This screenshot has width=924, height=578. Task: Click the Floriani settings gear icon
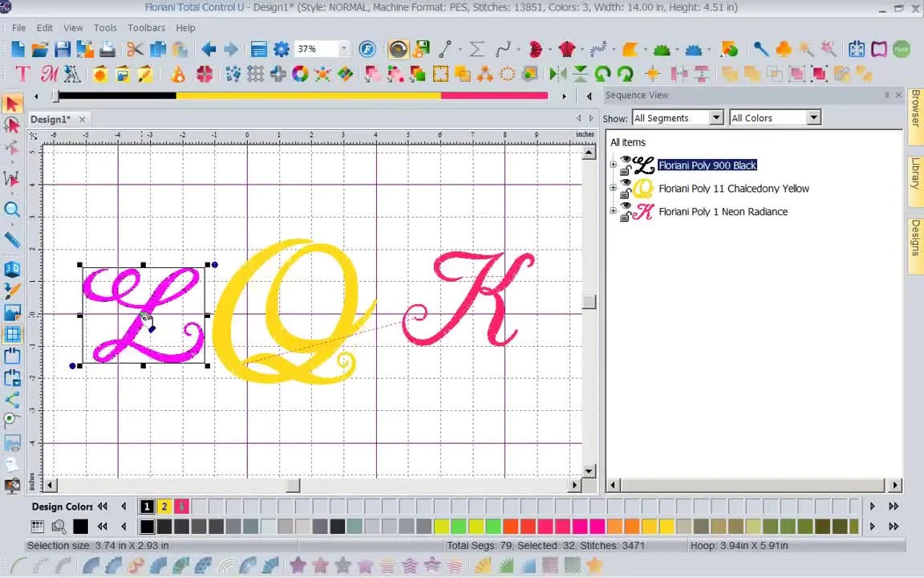pyautogui.click(x=282, y=49)
